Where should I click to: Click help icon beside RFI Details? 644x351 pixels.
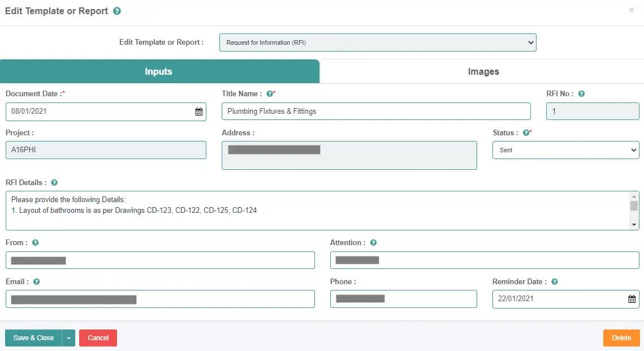(x=54, y=183)
